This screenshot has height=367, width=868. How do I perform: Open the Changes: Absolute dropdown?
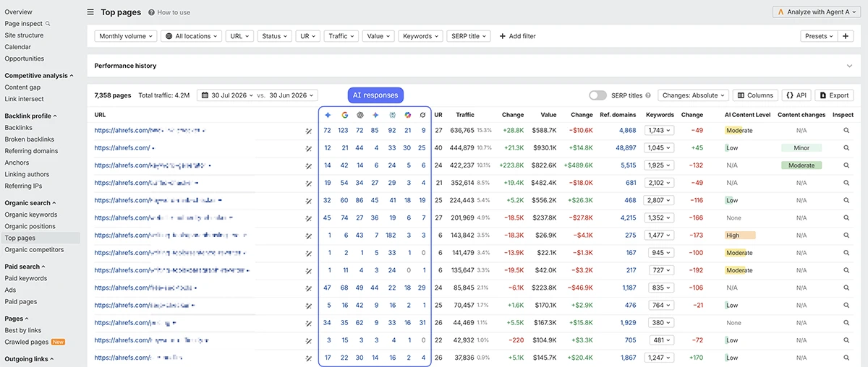pos(693,95)
